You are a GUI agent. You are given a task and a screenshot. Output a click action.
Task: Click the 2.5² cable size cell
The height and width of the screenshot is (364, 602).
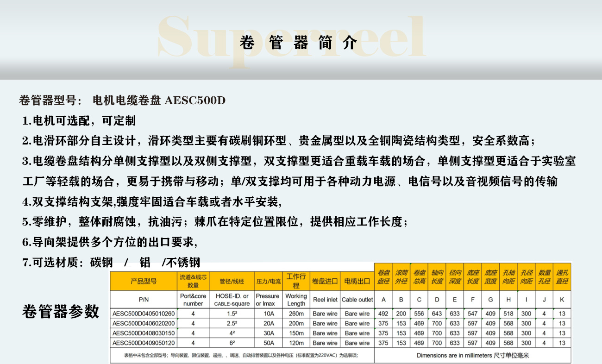(x=232, y=323)
